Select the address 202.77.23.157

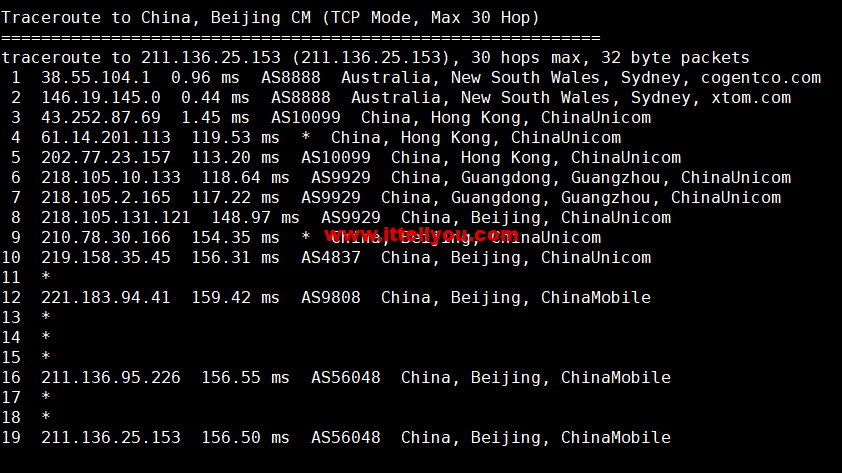tap(106, 158)
